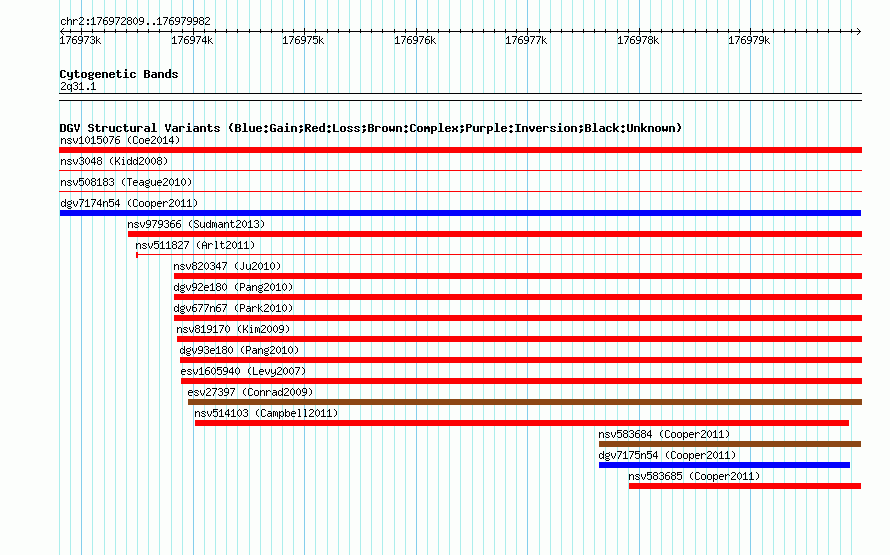Select the nsv514103 red bar
Image resolution: width=890 pixels, height=555 pixels.
tap(522, 423)
